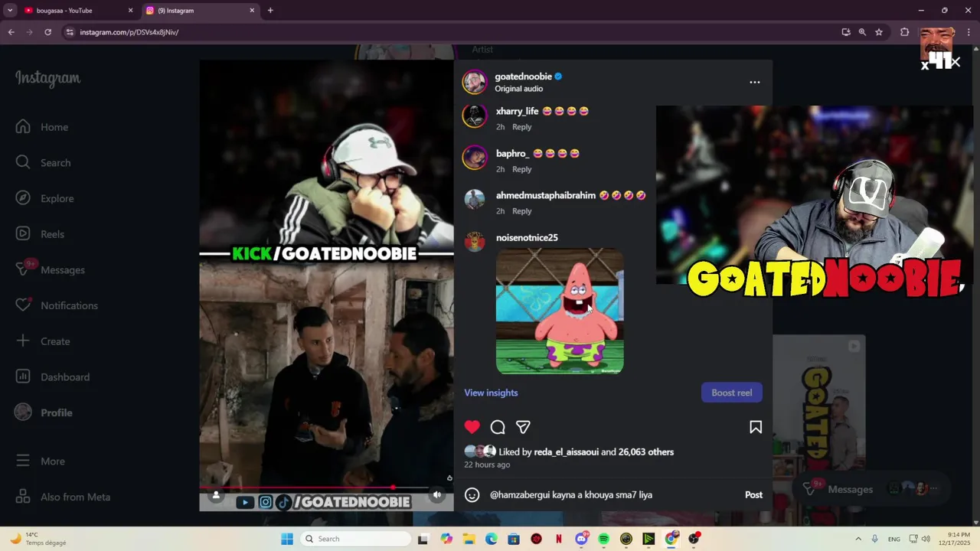The width and height of the screenshot is (980, 551).
Task: Open the 26,063 others likes list
Action: [646, 452]
